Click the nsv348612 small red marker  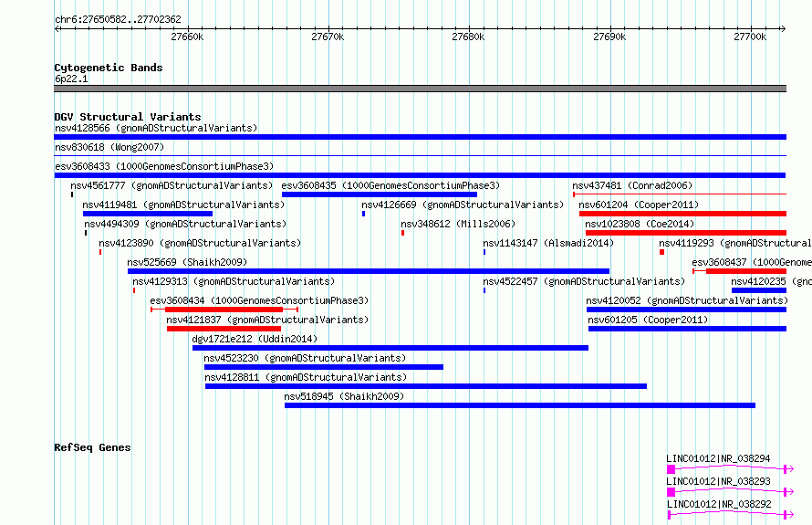pyautogui.click(x=402, y=233)
